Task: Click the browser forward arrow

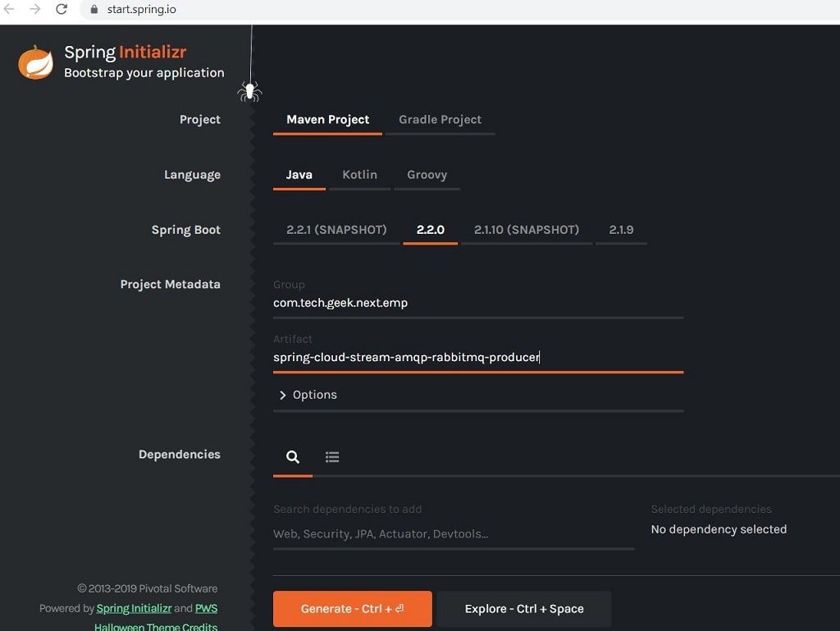Action: [x=34, y=9]
